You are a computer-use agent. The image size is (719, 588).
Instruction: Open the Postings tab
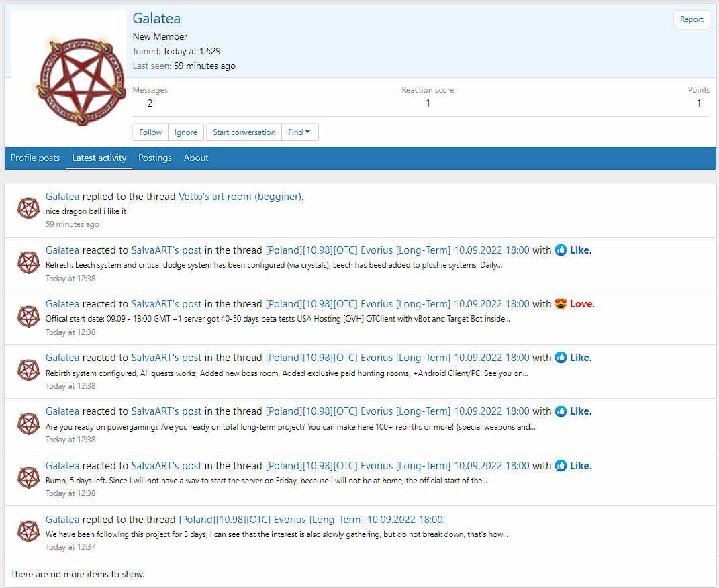(x=155, y=158)
